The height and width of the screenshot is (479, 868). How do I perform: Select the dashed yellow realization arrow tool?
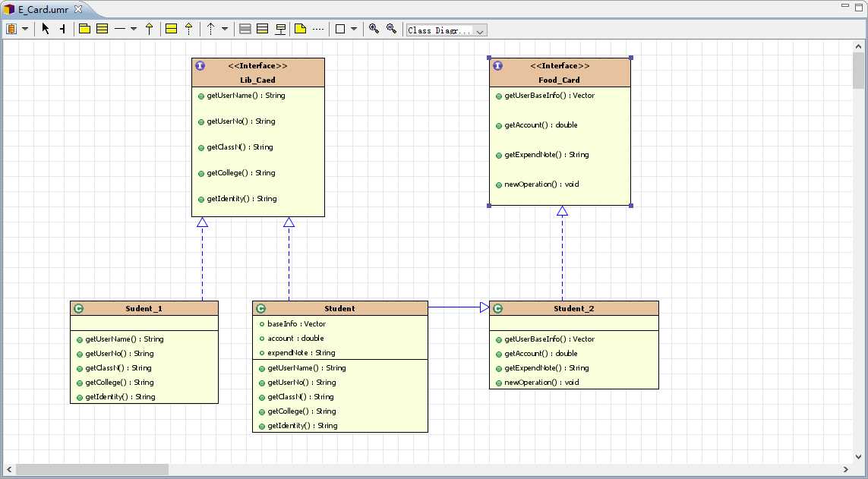(189, 29)
